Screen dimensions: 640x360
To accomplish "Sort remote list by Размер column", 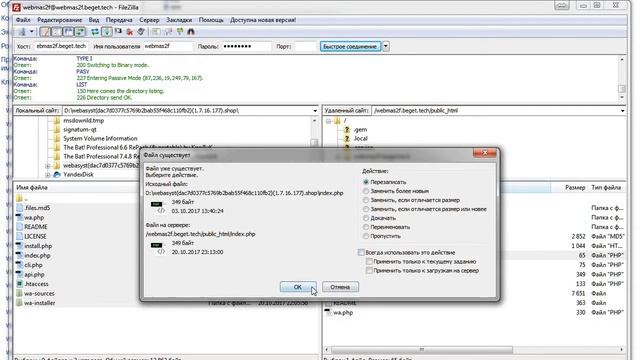I will 575,187.
